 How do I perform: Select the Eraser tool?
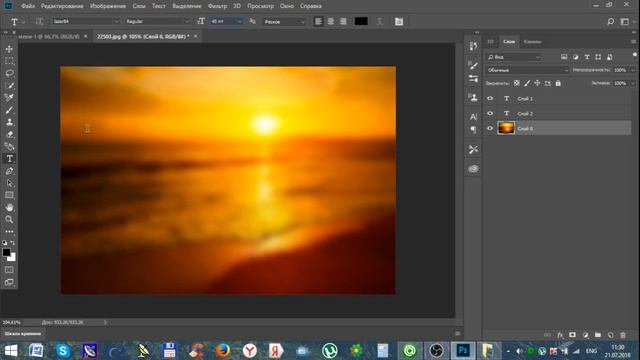pyautogui.click(x=9, y=134)
